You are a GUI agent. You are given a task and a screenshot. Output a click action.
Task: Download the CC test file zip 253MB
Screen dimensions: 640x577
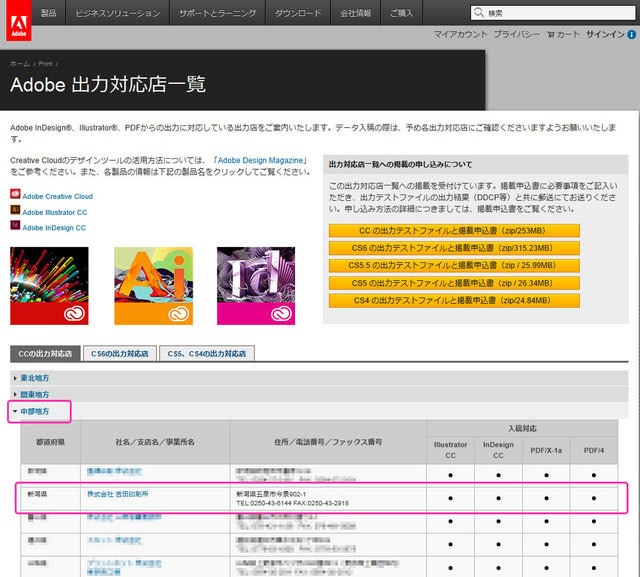tap(454, 231)
